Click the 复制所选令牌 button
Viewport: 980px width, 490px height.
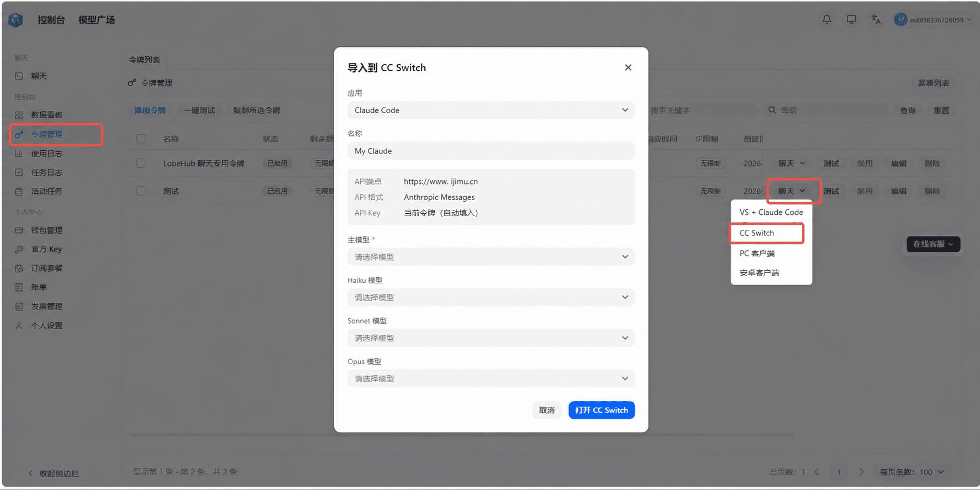pos(256,110)
